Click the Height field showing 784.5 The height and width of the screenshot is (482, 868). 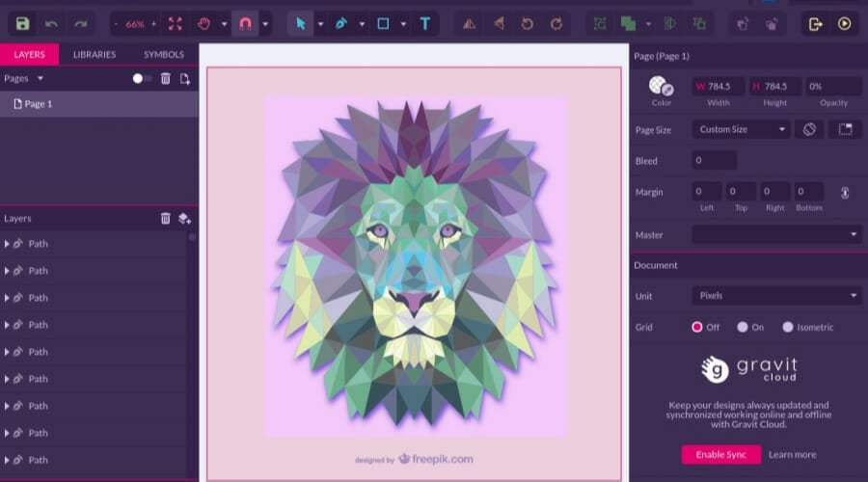pos(775,87)
